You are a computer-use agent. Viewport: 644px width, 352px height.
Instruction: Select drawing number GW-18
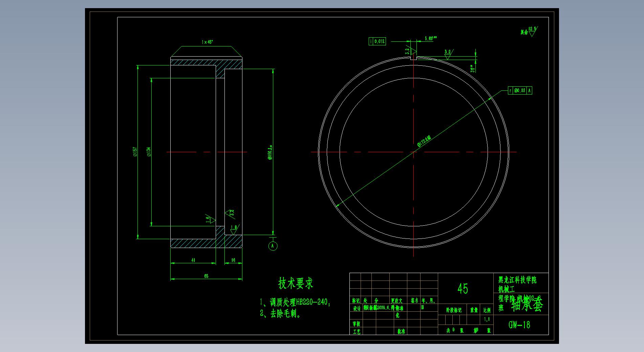(x=519, y=325)
